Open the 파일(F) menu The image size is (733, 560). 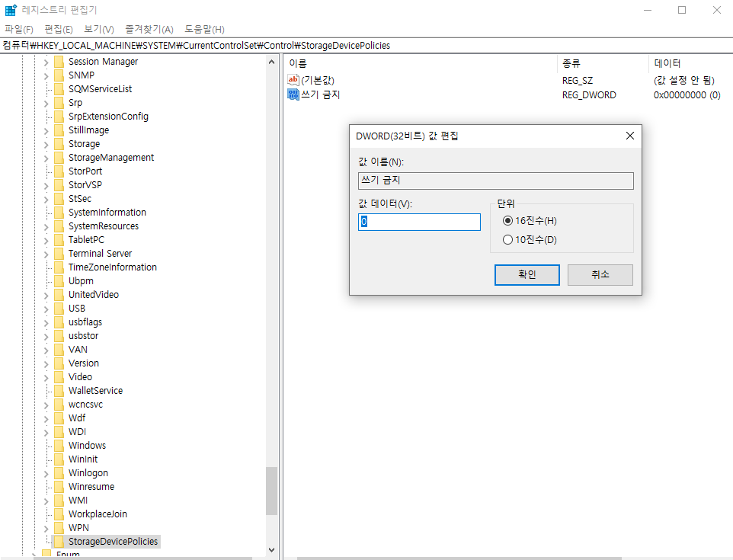(19, 30)
